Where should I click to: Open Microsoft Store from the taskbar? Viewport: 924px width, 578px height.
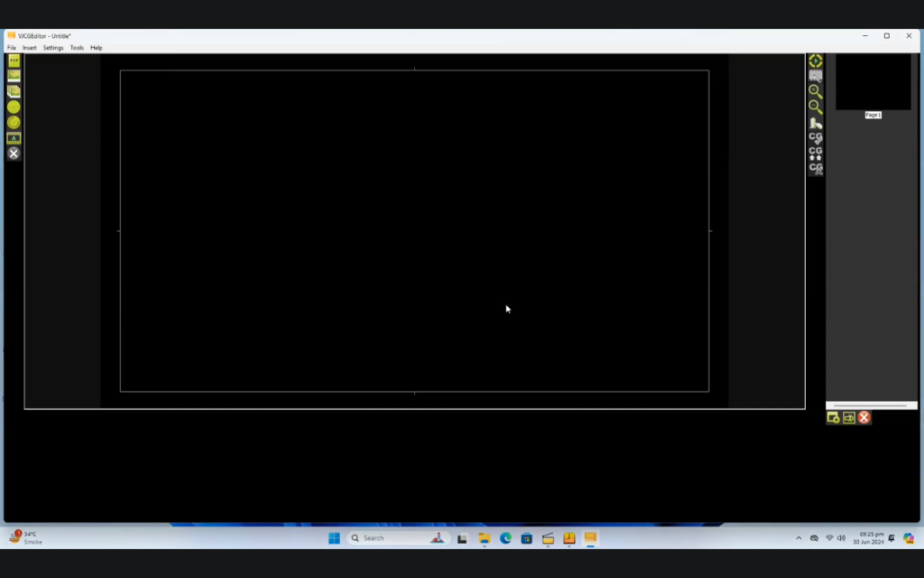[x=527, y=538]
